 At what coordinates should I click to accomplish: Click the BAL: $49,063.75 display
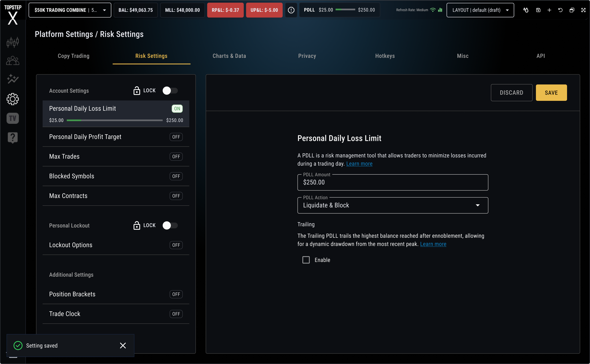click(136, 10)
